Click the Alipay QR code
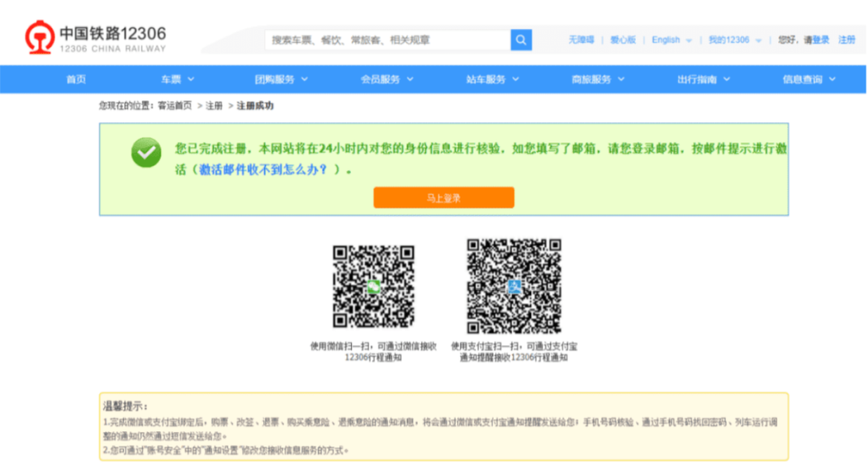 pos(514,286)
